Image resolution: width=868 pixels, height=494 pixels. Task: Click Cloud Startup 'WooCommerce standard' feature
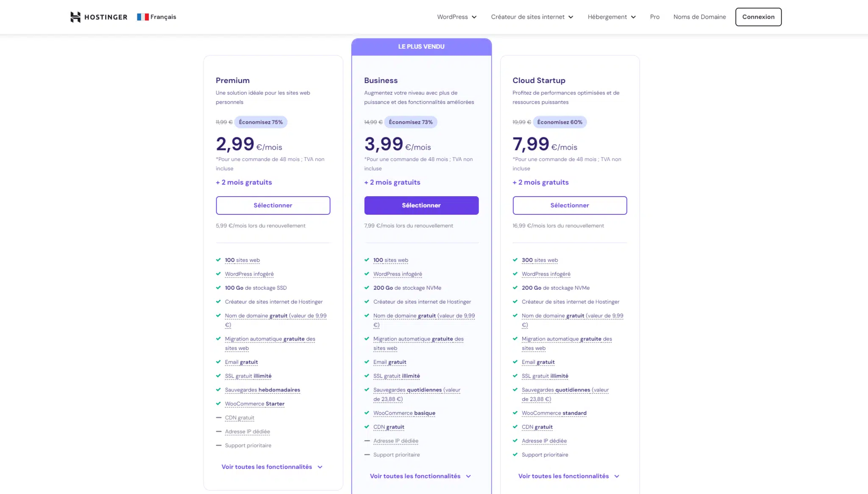pyautogui.click(x=554, y=413)
